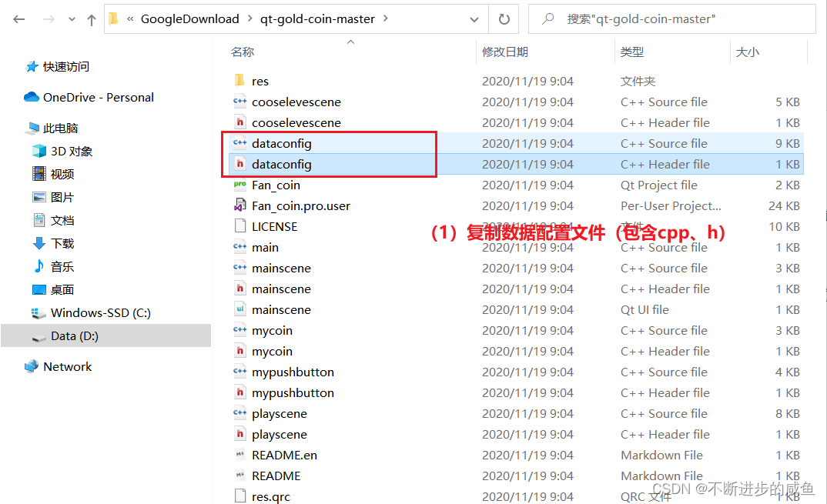The image size is (827, 504).
Task: Select the dataconfig header file icon
Action: click(240, 163)
